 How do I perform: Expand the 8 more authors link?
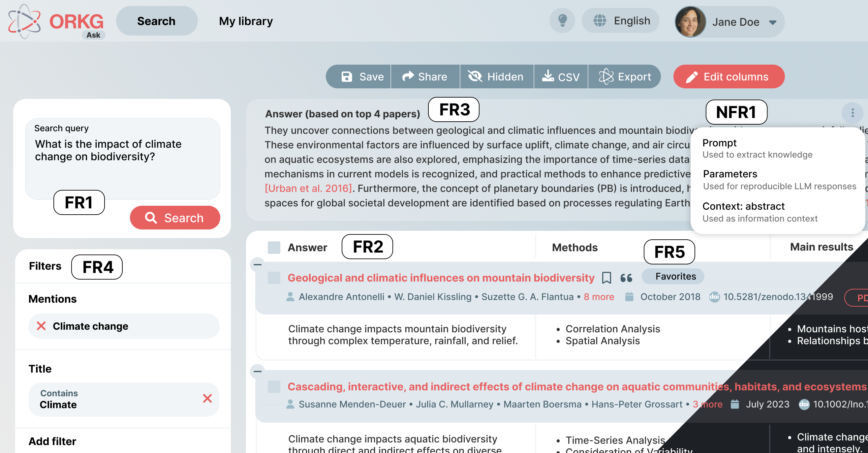(x=599, y=297)
